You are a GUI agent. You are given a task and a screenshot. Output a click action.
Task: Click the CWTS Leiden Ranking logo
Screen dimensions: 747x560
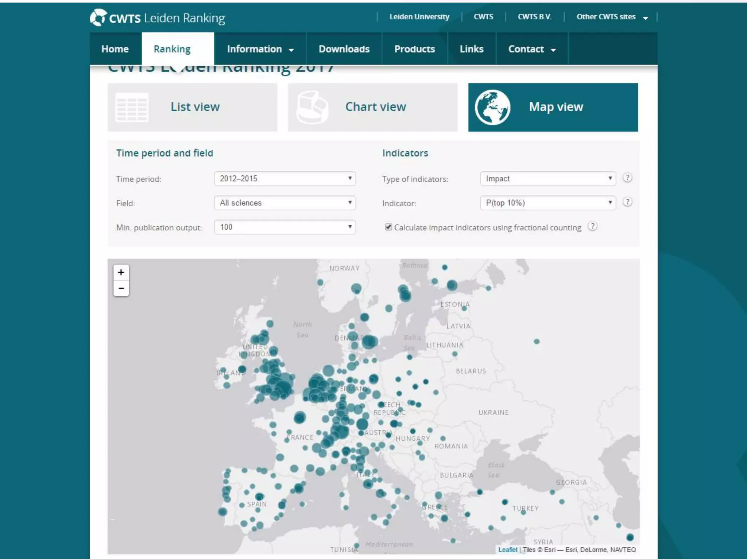pos(158,18)
